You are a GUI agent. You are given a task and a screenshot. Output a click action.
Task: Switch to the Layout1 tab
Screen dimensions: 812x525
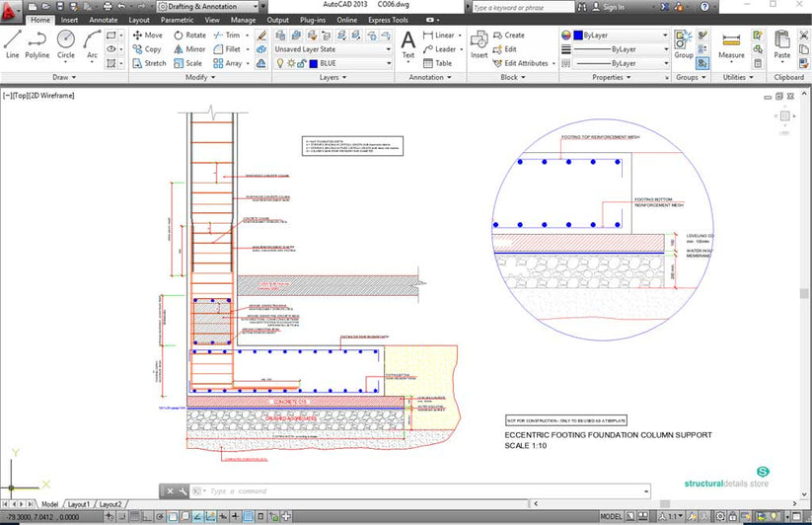(x=79, y=503)
